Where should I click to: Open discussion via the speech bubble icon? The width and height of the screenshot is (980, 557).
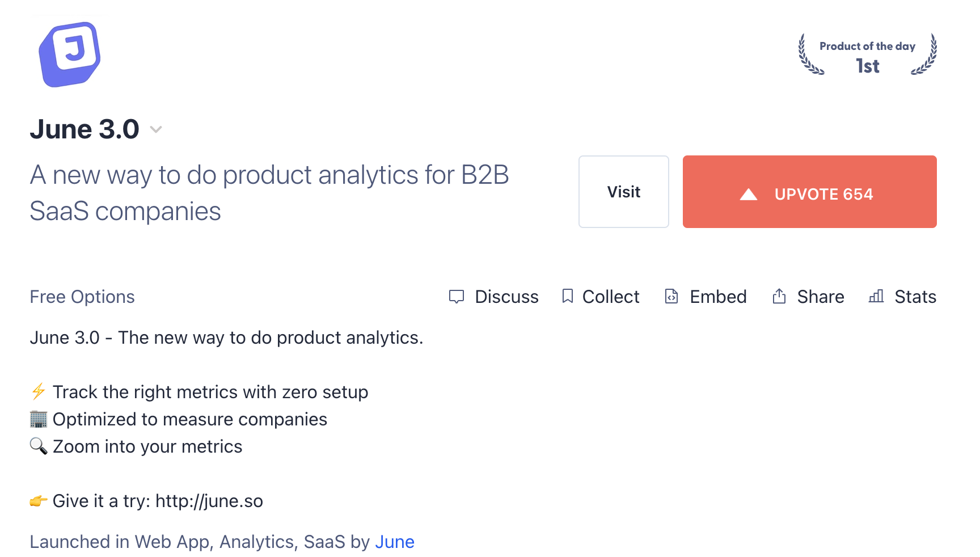tap(457, 297)
